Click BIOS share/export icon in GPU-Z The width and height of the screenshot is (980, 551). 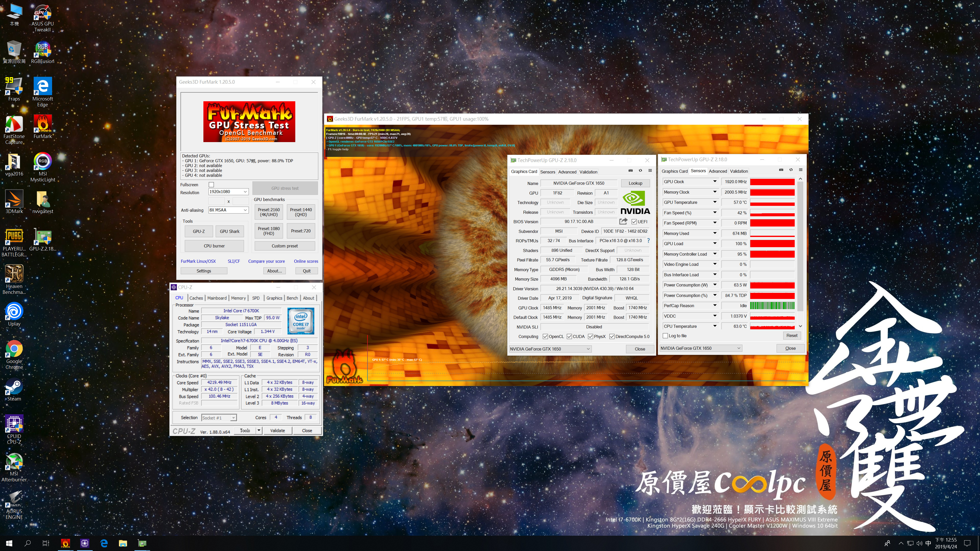(x=623, y=221)
